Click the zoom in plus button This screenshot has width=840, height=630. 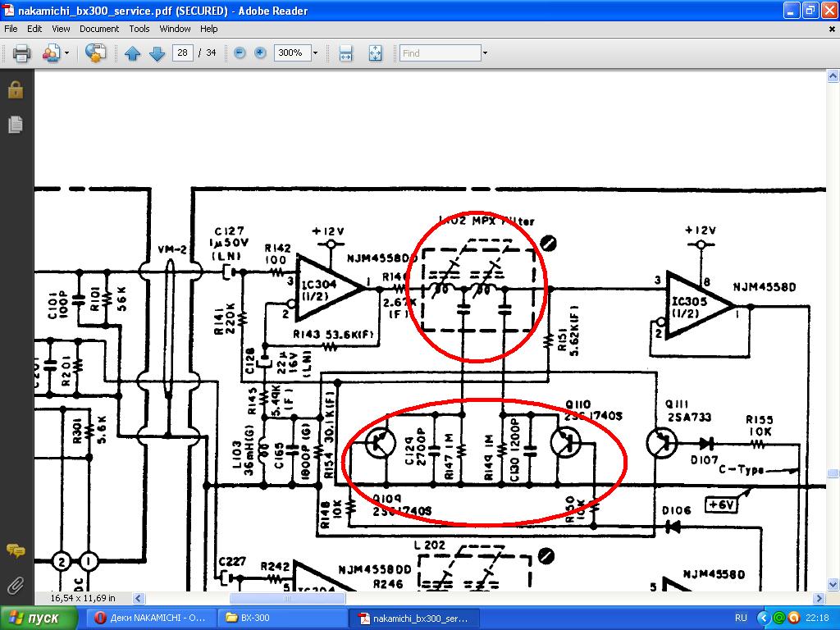click(261, 53)
